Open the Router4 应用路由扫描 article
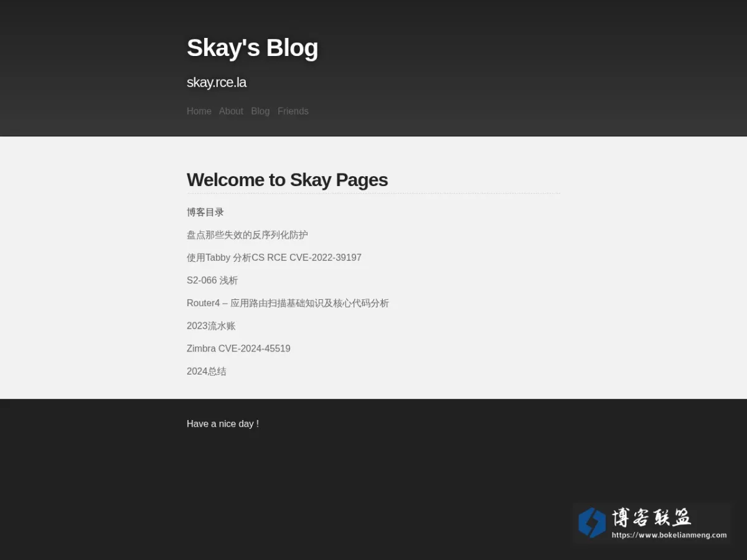This screenshot has height=560, width=747. tap(288, 303)
